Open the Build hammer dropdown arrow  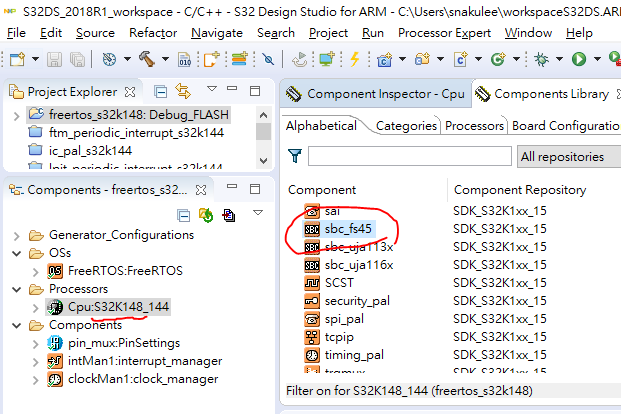(x=165, y=59)
